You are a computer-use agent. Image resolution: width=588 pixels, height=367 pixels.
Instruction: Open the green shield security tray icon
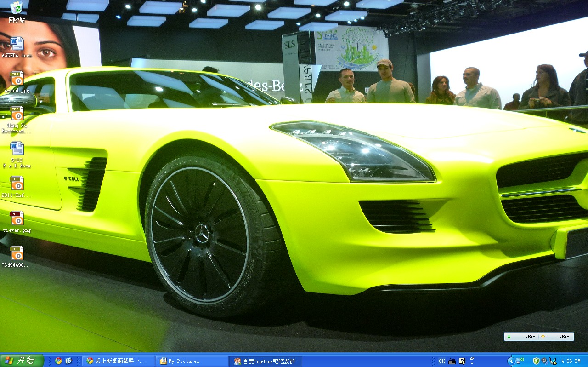536,361
